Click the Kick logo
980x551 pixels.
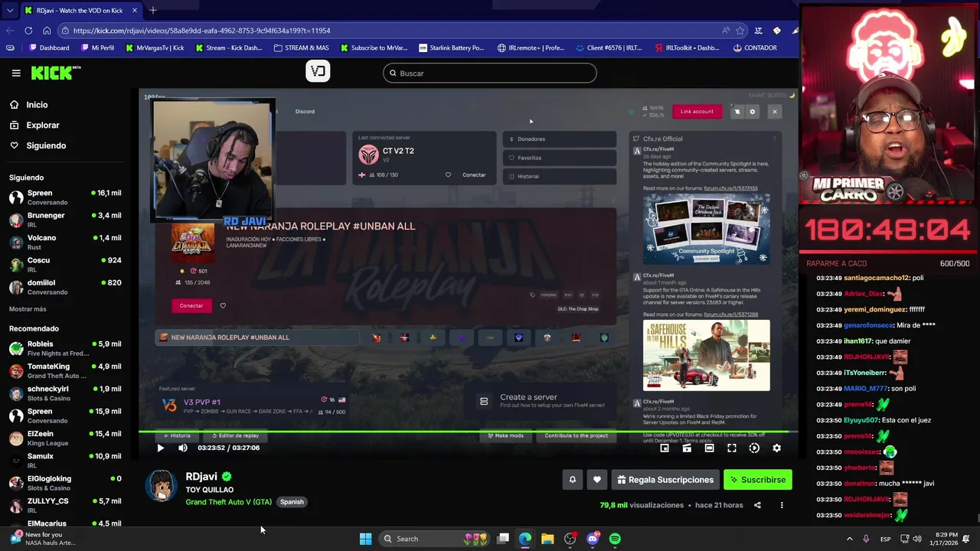point(55,73)
